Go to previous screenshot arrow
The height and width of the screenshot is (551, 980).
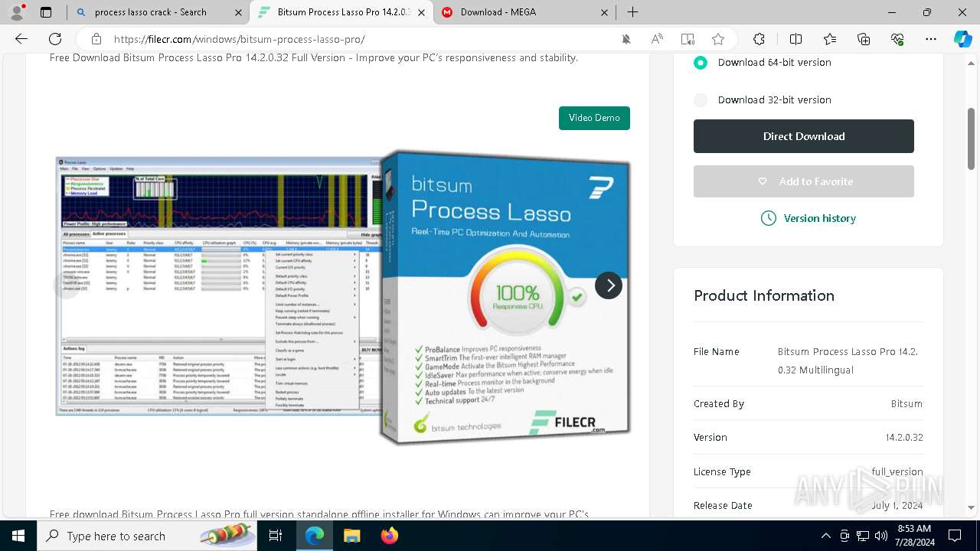point(67,285)
